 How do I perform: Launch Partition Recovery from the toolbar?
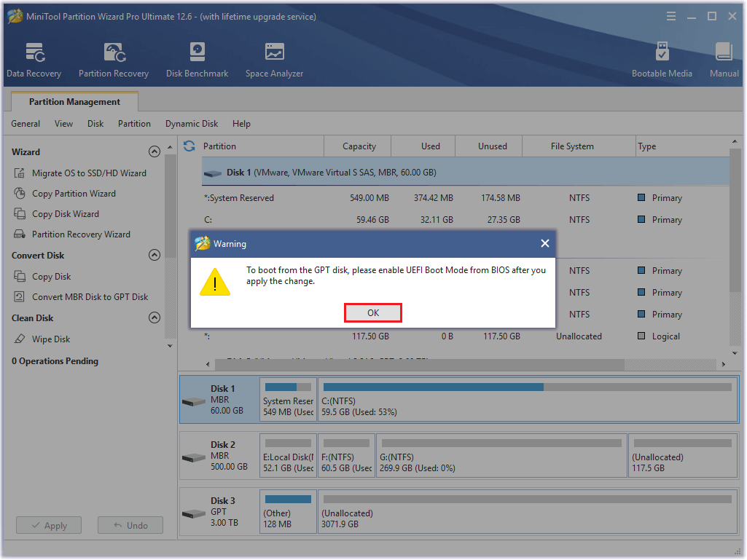pos(113,58)
